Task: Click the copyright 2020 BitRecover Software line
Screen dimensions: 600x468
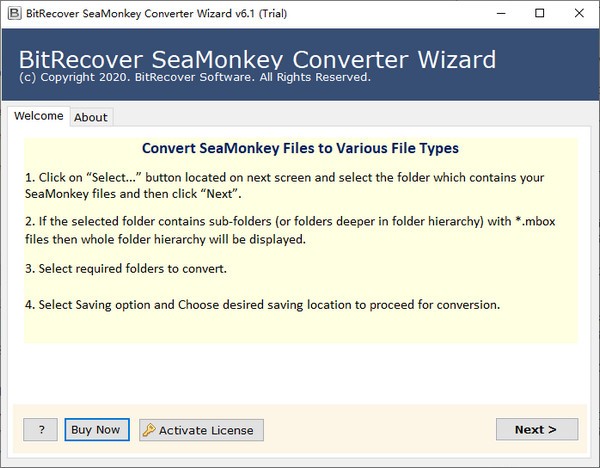Action: pyautogui.click(x=195, y=77)
